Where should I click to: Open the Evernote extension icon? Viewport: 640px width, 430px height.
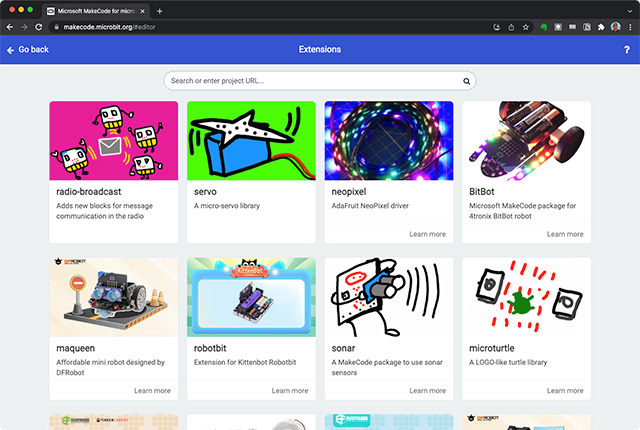546,28
